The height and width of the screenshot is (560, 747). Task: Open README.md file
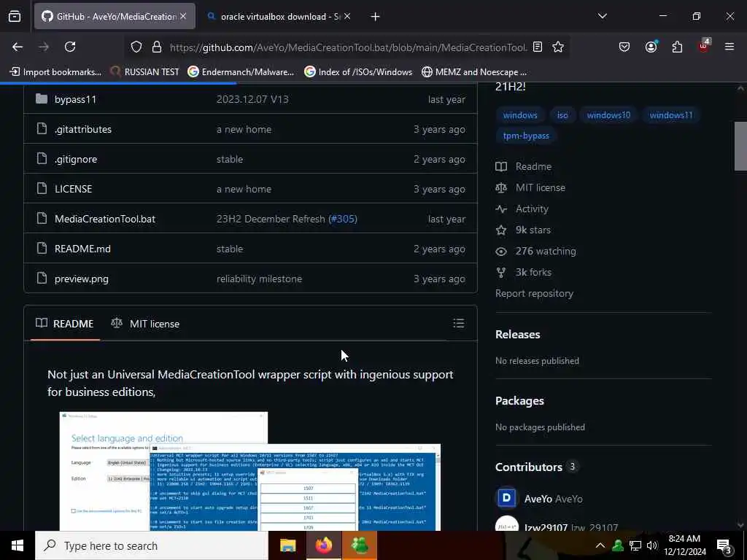click(82, 249)
